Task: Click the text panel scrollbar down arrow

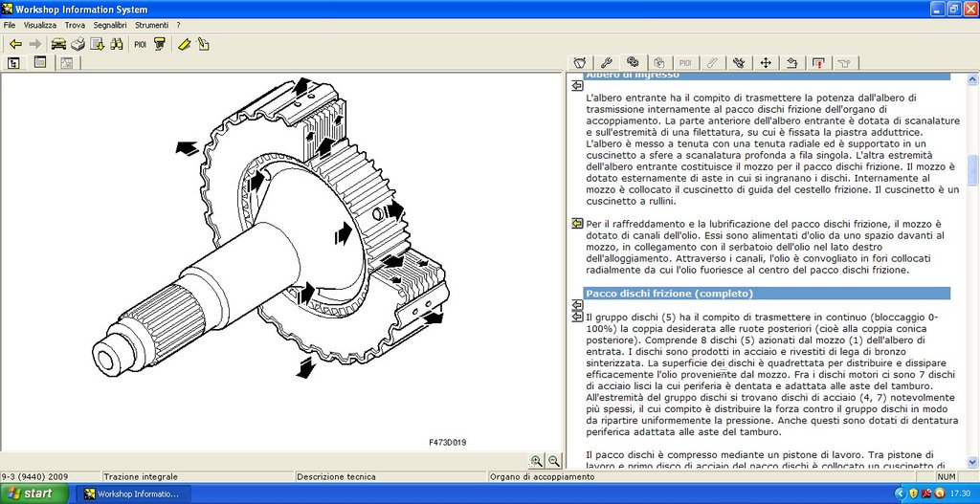Action: [972, 462]
